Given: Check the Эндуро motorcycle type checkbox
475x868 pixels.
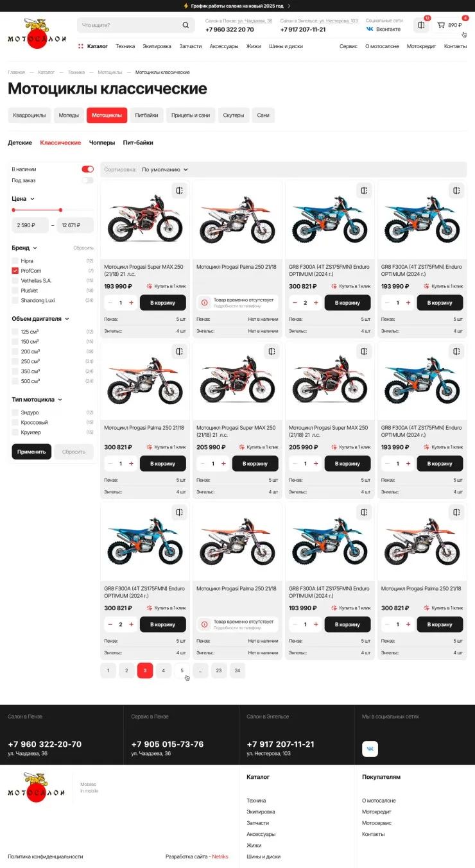Looking at the screenshot, I should [15, 413].
